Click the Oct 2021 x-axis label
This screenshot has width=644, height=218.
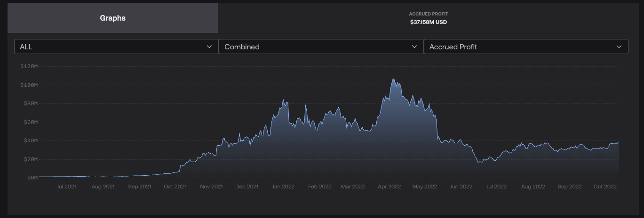(175, 187)
